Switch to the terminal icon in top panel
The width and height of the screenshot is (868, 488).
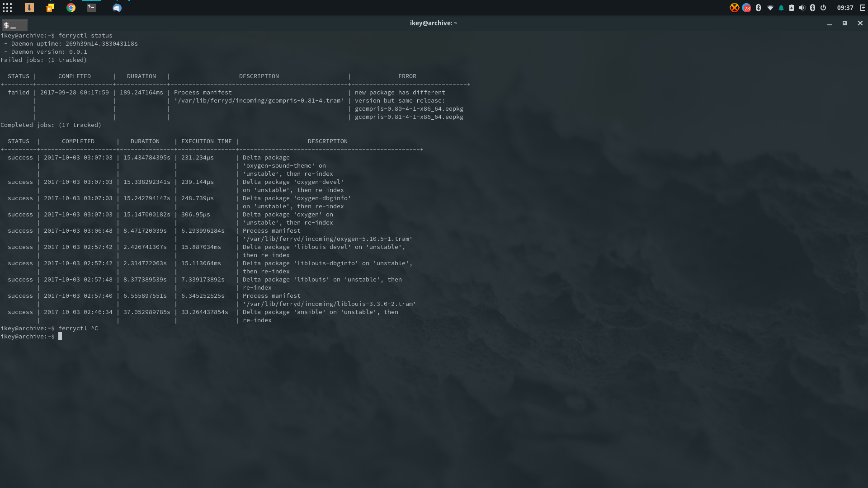point(92,8)
